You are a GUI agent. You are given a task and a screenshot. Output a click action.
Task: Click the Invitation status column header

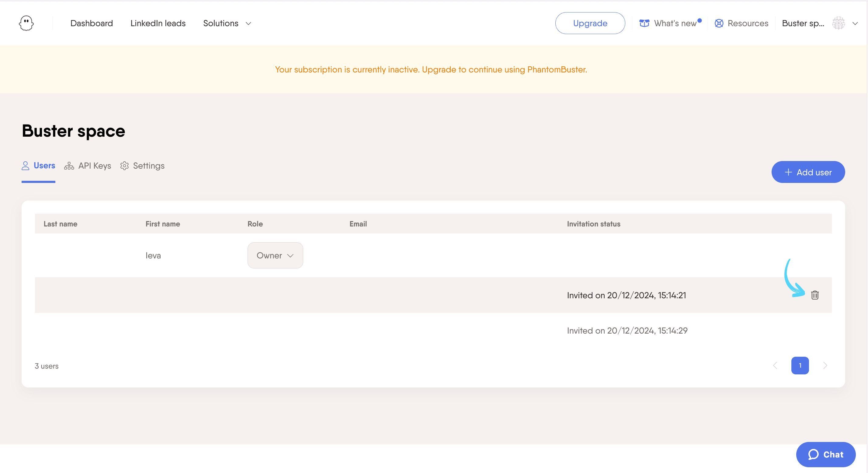click(593, 224)
